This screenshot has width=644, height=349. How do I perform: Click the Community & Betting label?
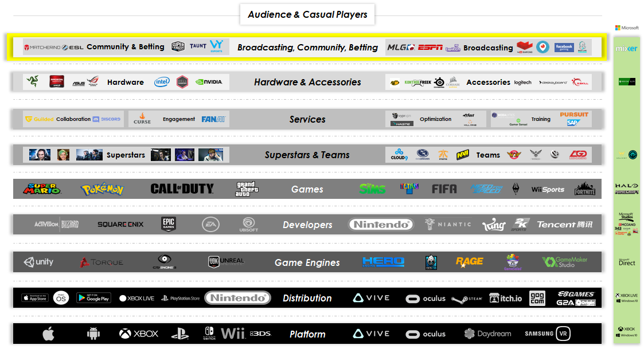coord(125,47)
